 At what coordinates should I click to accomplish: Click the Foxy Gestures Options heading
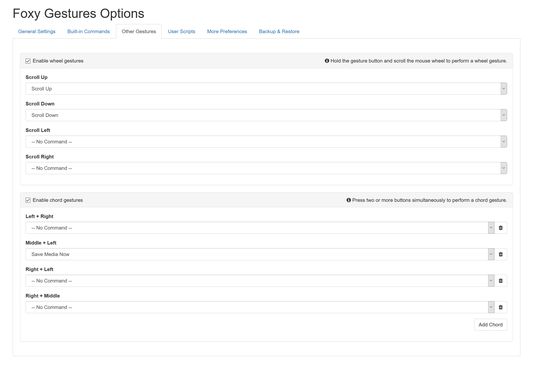79,14
